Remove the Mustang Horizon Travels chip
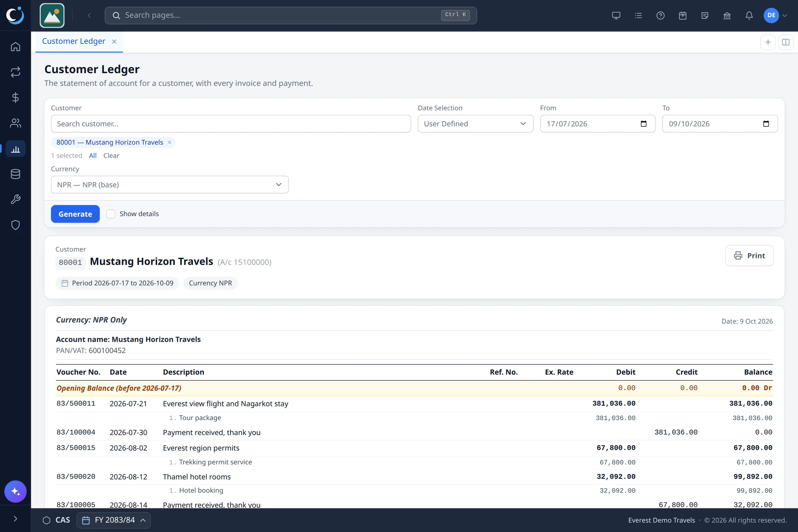798x532 pixels. coord(169,142)
